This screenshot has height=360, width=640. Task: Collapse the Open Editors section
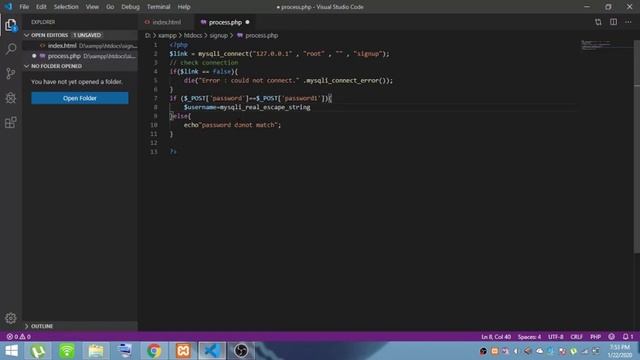[80, 35]
